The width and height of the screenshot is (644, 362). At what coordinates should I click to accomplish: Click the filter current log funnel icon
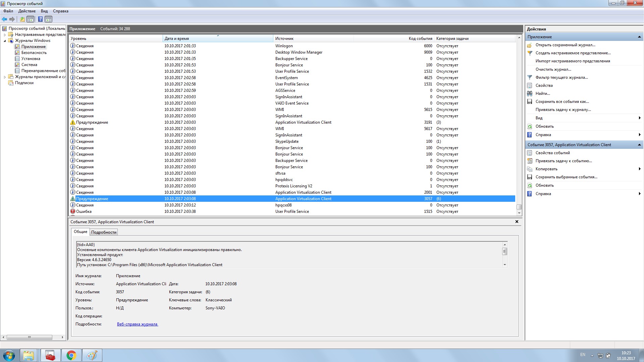(530, 77)
